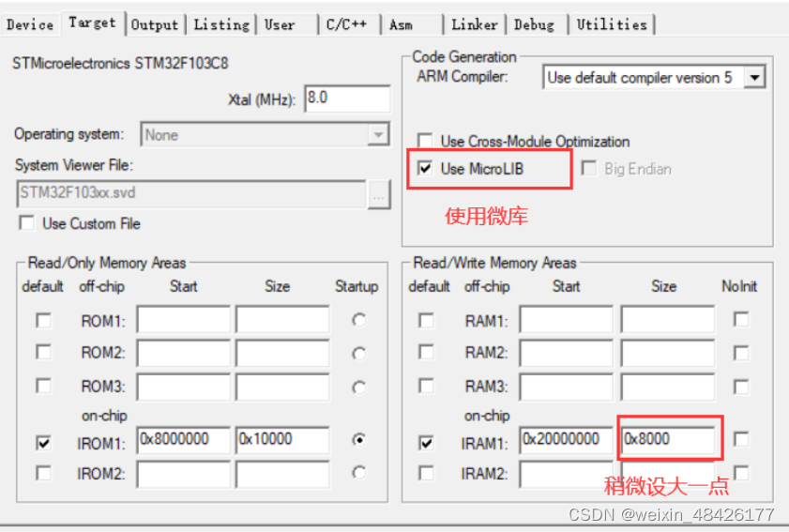
Task: Click the RAM1 Size field
Action: pyautogui.click(x=668, y=319)
